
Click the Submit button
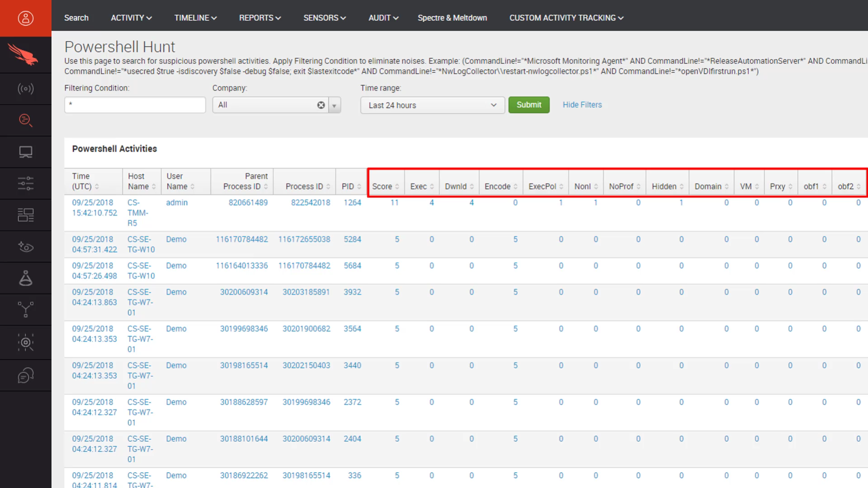click(528, 104)
